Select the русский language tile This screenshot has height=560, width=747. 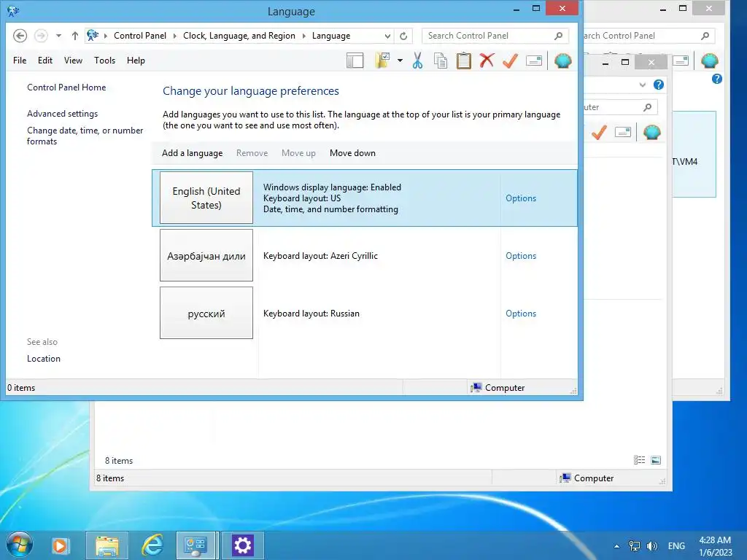[206, 313]
